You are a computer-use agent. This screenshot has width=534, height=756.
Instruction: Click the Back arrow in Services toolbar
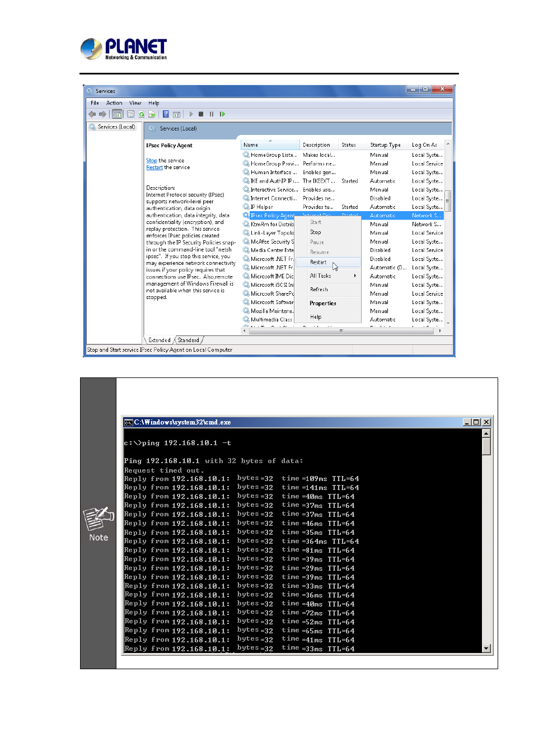[92, 114]
